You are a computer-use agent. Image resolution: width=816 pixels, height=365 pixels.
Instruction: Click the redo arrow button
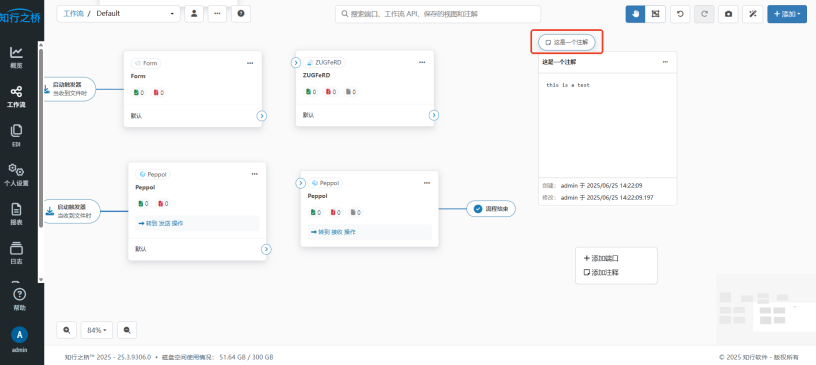tap(704, 14)
